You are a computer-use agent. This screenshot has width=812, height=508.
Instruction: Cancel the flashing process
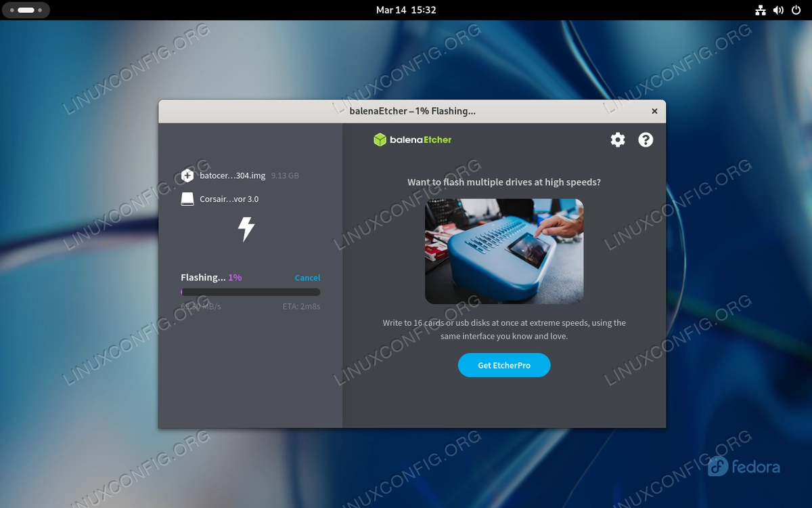(307, 278)
